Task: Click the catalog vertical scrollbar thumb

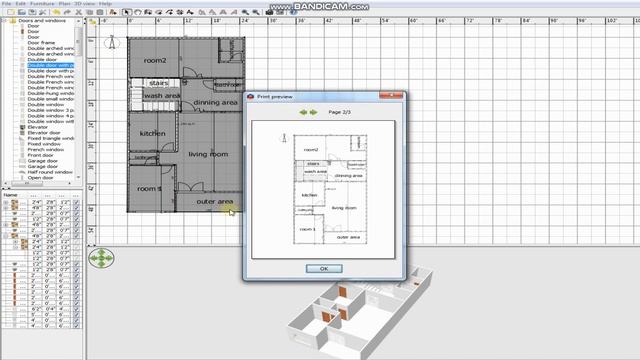Action: pos(78,41)
